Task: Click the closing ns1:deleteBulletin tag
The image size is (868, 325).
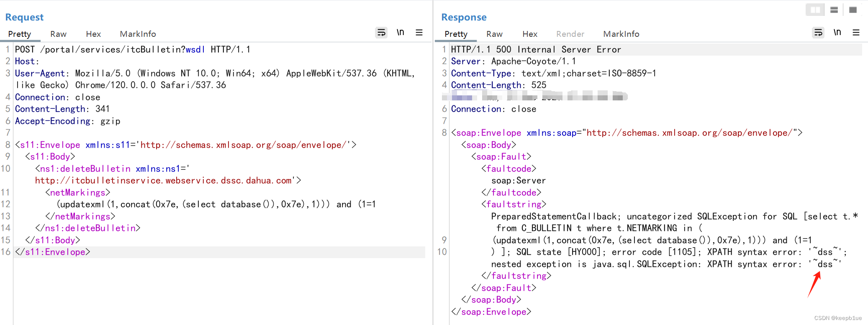Action: coord(88,228)
